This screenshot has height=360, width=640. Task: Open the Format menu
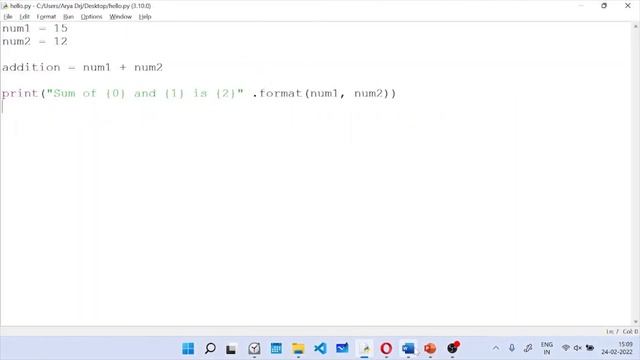46,17
